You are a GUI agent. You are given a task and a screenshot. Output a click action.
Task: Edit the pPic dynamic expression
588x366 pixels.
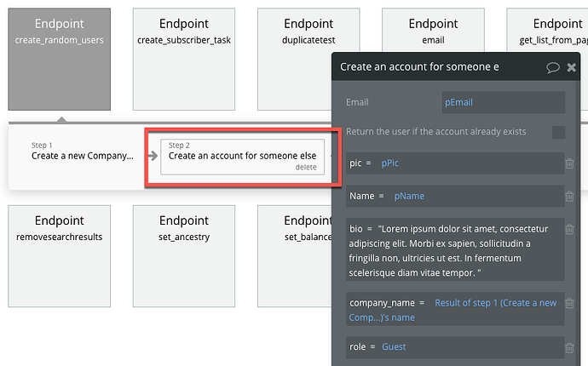390,163
